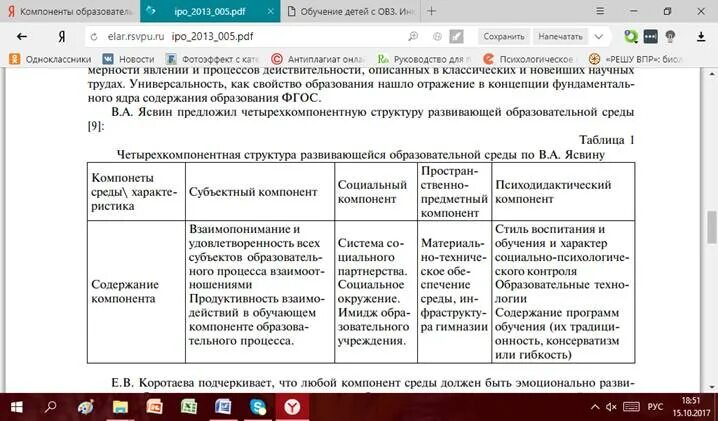The height and width of the screenshot is (421, 718).
Task: Open the clock showing 18:51
Action: [691, 407]
